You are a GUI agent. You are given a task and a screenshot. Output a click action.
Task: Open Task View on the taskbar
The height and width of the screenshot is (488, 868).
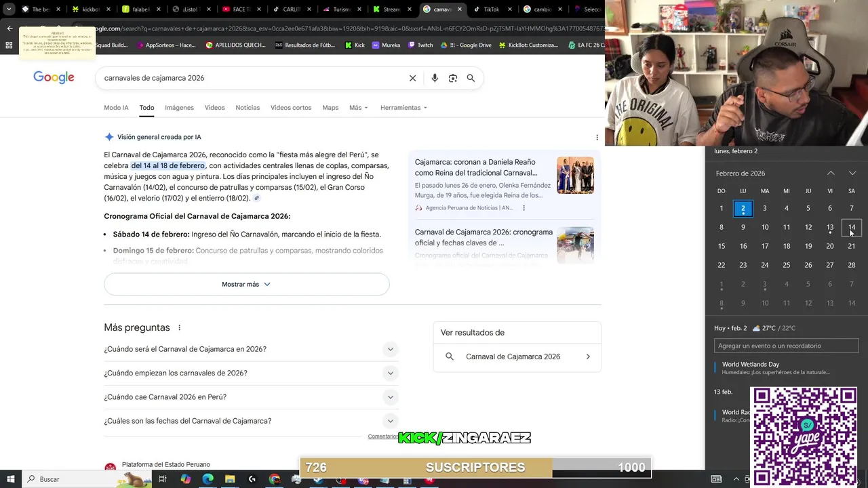163,479
